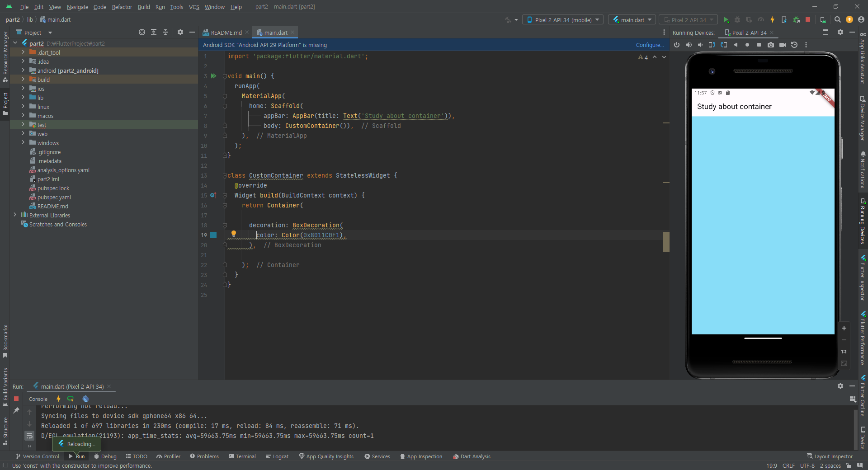Start emulator screen recording video icon
The width and height of the screenshot is (868, 470).
pos(783,45)
